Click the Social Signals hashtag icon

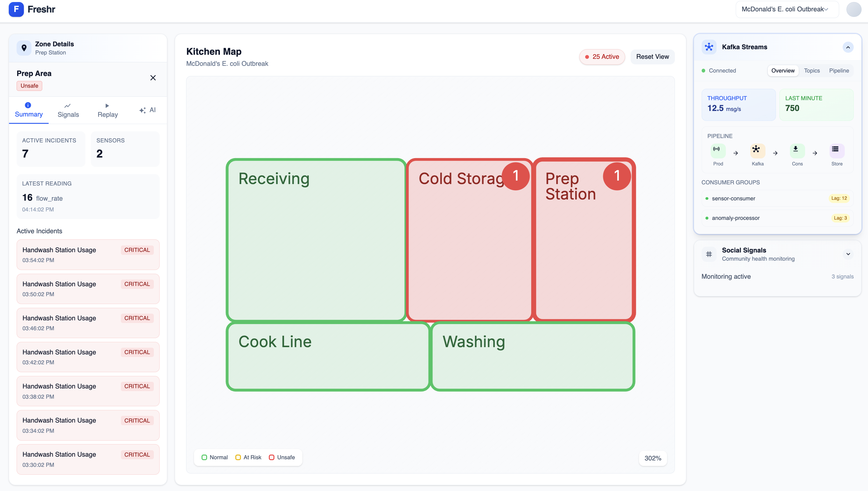(x=708, y=254)
